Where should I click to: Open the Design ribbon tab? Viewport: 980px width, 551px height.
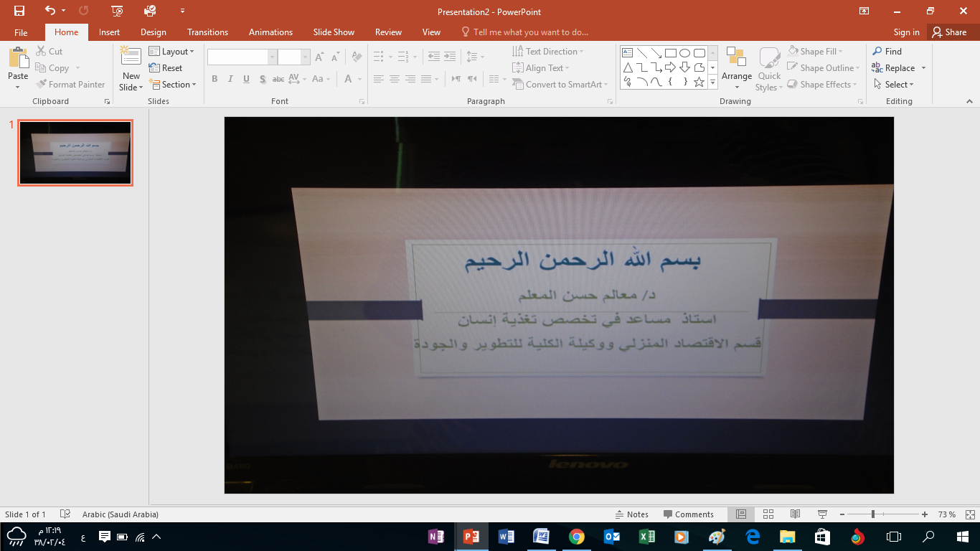(x=153, y=32)
